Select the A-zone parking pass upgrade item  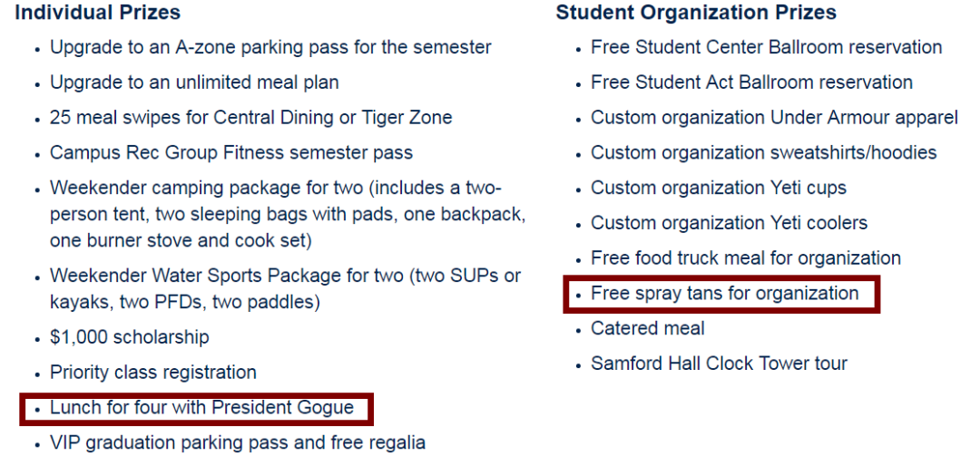[270, 47]
